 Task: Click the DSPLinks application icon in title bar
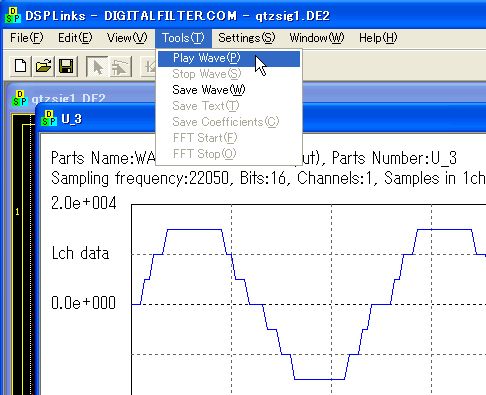(x=13, y=15)
